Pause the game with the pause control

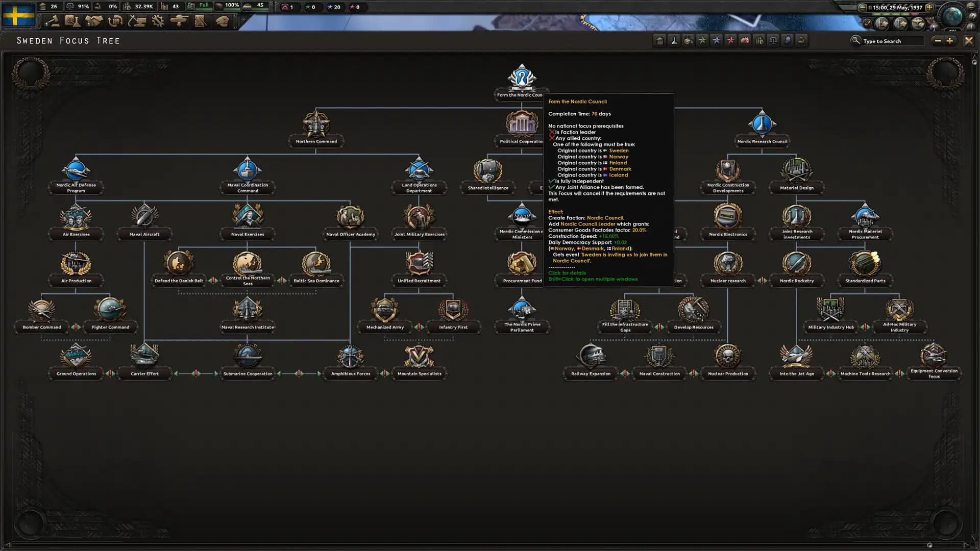870,7
